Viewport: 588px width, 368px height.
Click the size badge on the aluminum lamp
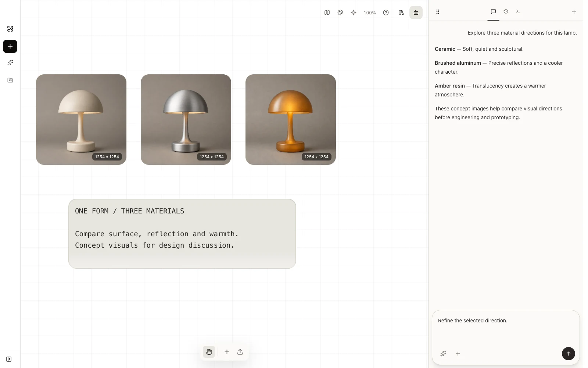click(x=212, y=157)
